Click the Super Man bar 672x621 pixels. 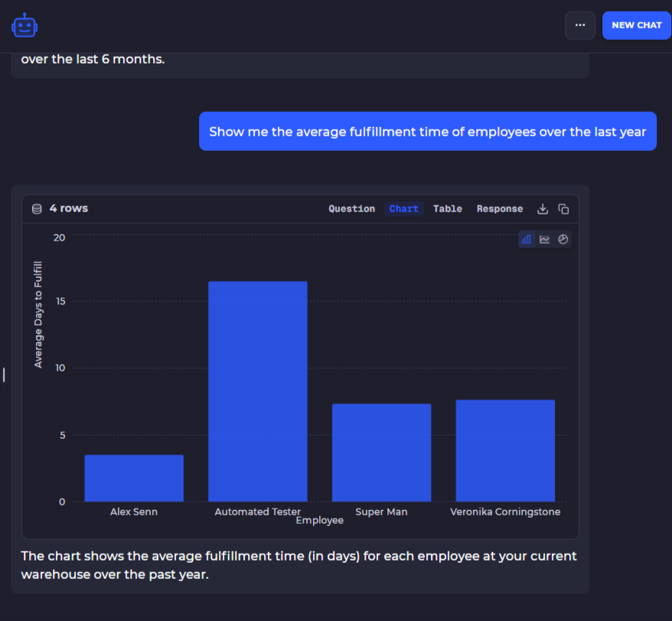coord(381,453)
